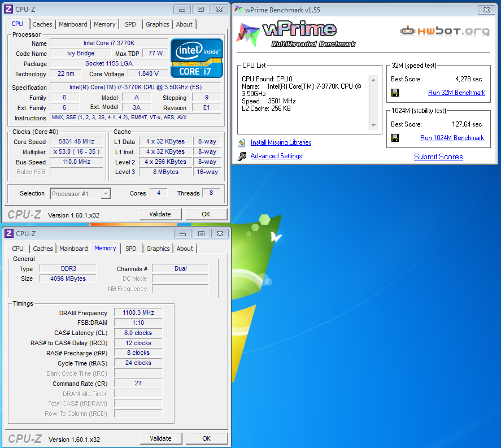Click the Install Missing Libraries icon
The height and width of the screenshot is (448, 501).
click(242, 142)
